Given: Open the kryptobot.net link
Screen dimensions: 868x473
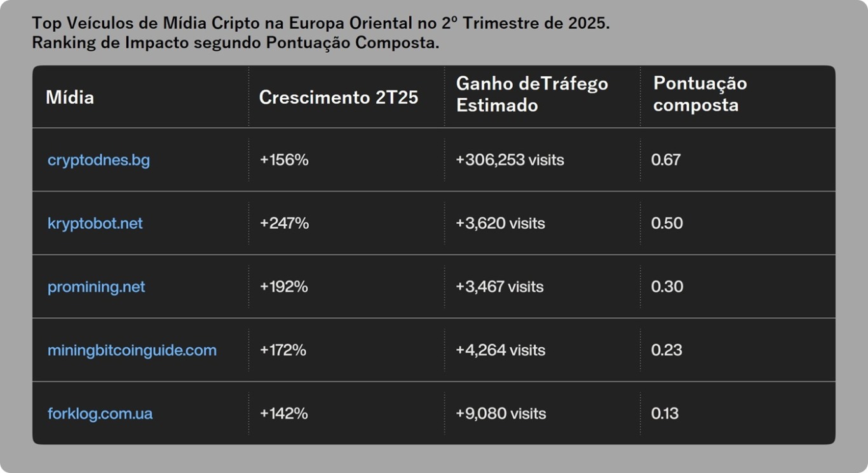Looking at the screenshot, I should [95, 224].
